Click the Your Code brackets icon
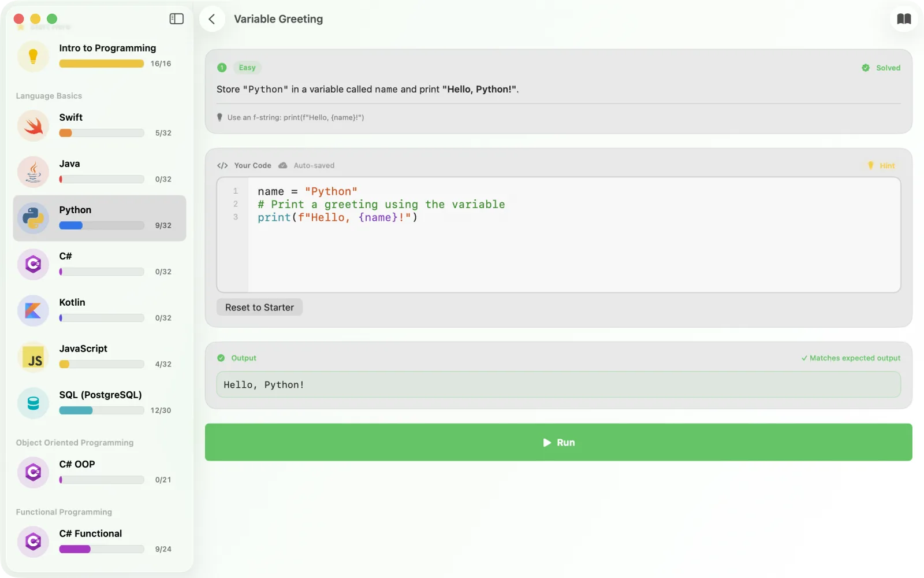The width and height of the screenshot is (924, 578). pos(222,165)
